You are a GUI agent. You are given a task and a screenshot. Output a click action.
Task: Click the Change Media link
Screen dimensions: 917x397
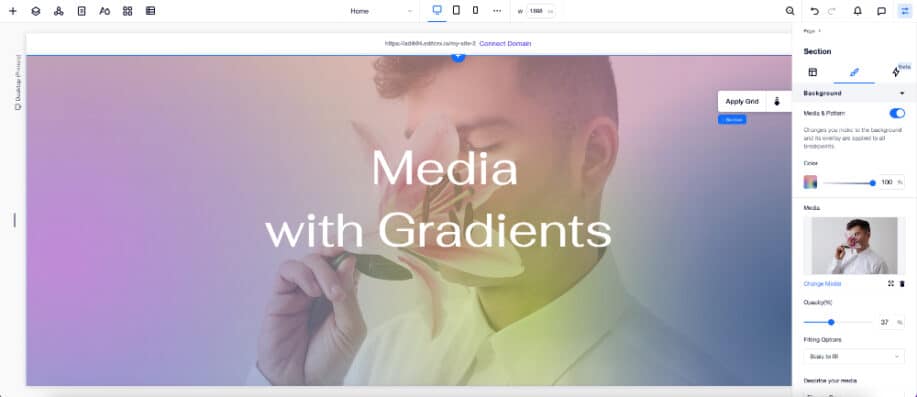(822, 284)
